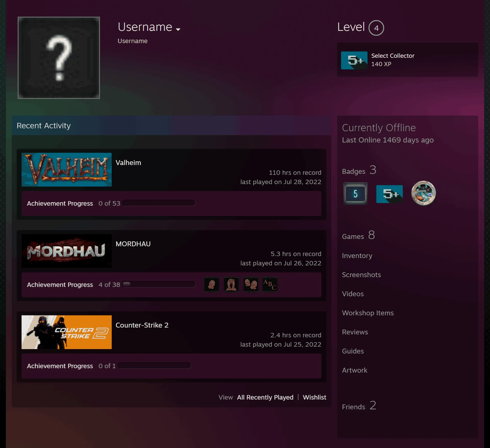View the MORDHAU ABC achievement icon
The height and width of the screenshot is (448, 490).
click(270, 284)
